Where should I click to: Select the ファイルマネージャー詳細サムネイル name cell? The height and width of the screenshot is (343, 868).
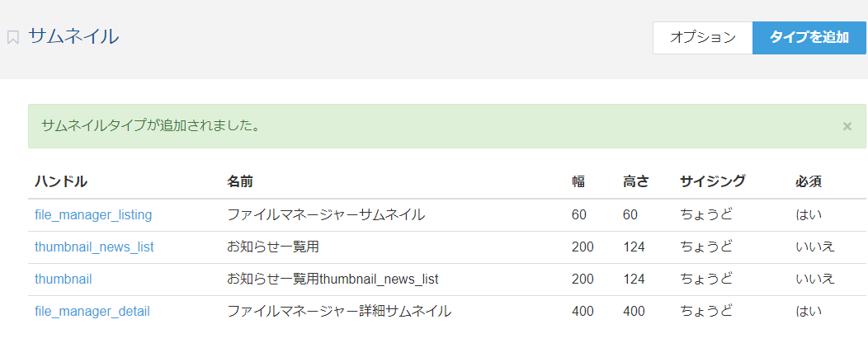pyautogui.click(x=339, y=312)
